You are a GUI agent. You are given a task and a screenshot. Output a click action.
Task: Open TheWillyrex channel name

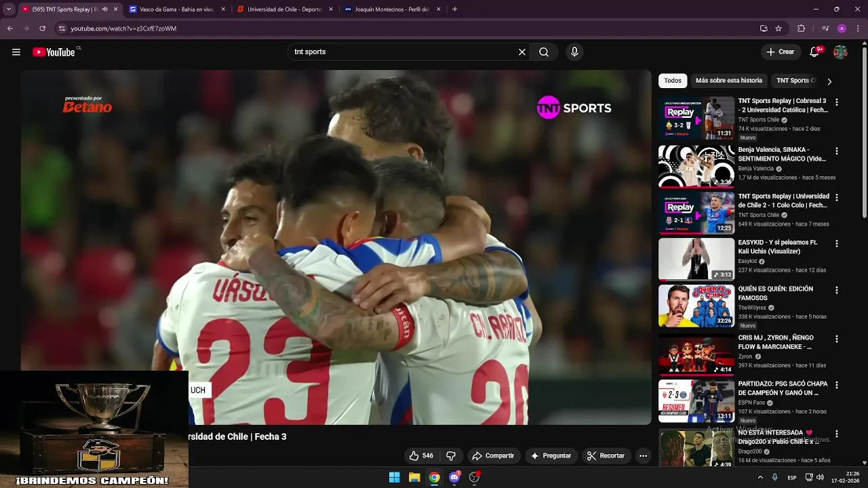(x=753, y=308)
